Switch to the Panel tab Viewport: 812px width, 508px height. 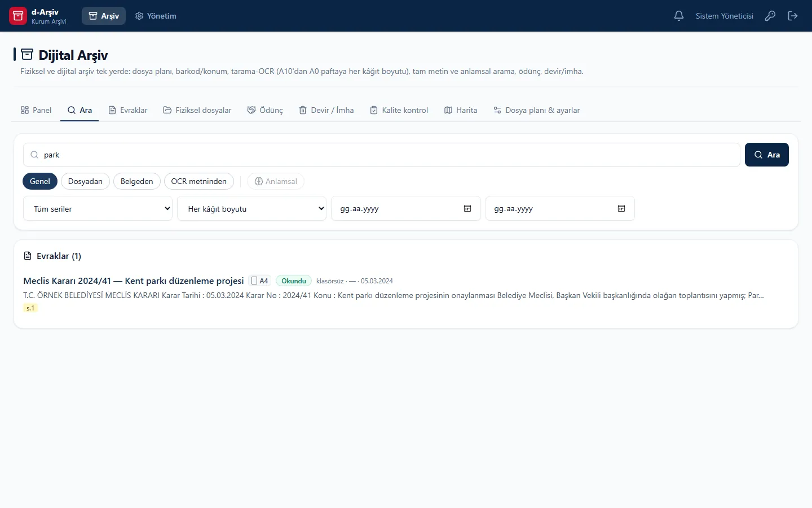tap(36, 110)
